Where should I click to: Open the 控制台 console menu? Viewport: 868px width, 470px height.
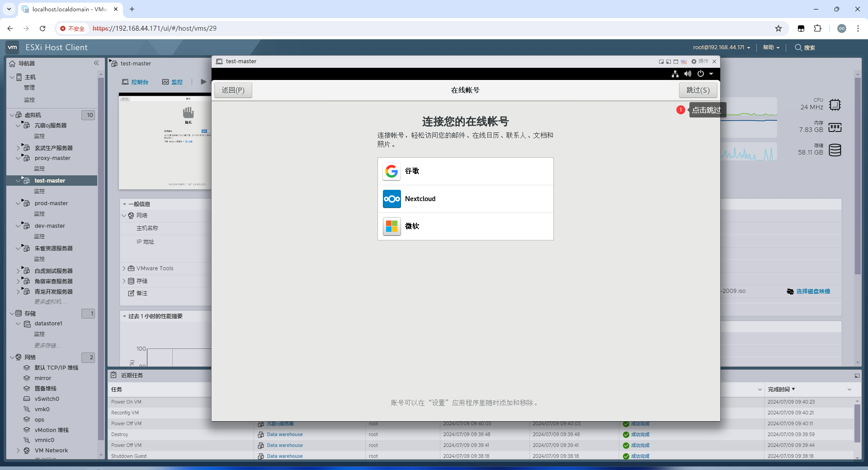tap(135, 82)
